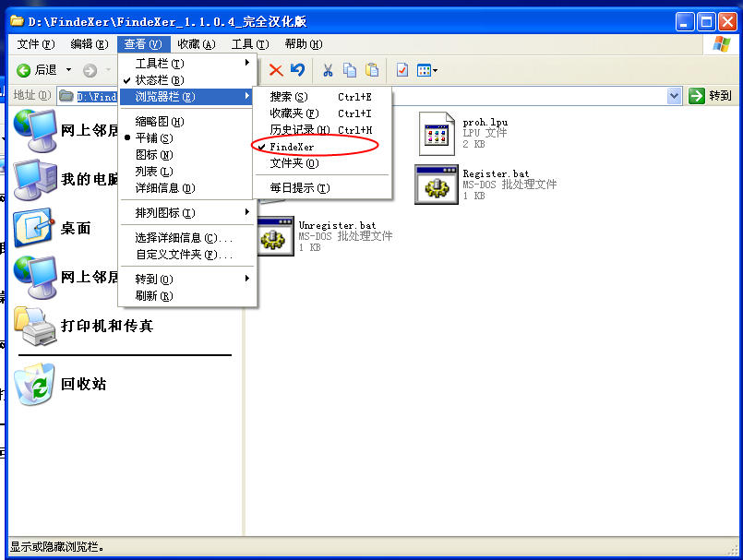Select the Details (详细信息) view option
Image resolution: width=743 pixels, height=560 pixels.
187,188
